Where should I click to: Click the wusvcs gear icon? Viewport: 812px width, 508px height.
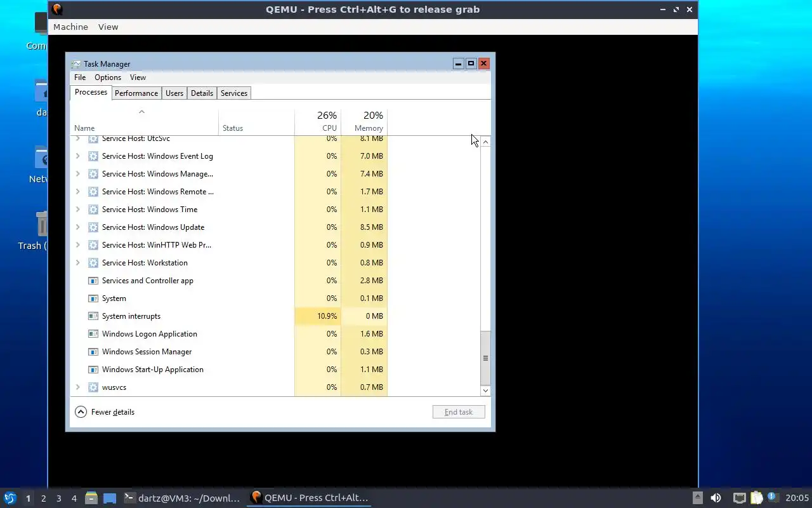pos(93,387)
